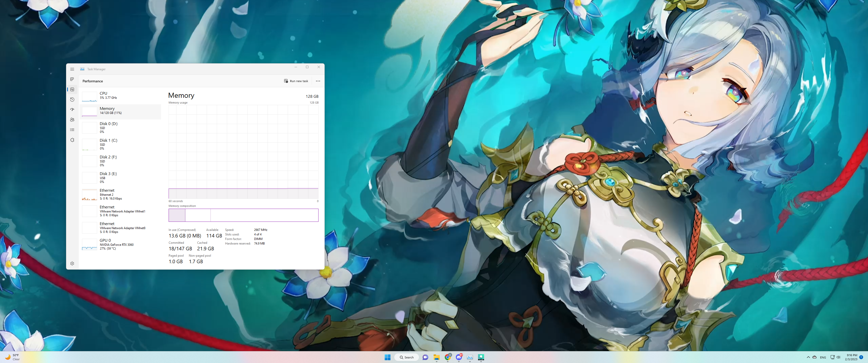Open the Startup apps page icon
The height and width of the screenshot is (363, 868).
[x=72, y=110]
